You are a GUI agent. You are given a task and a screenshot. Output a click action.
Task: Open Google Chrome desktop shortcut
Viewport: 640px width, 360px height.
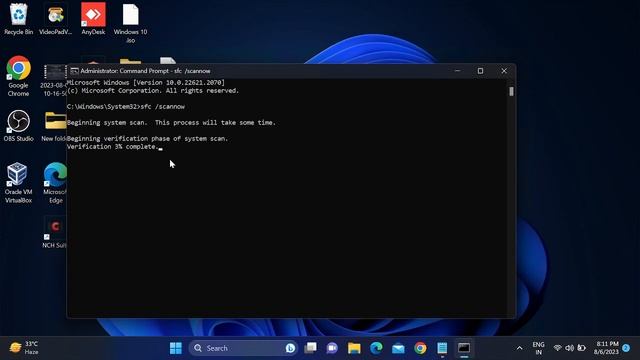18,76
